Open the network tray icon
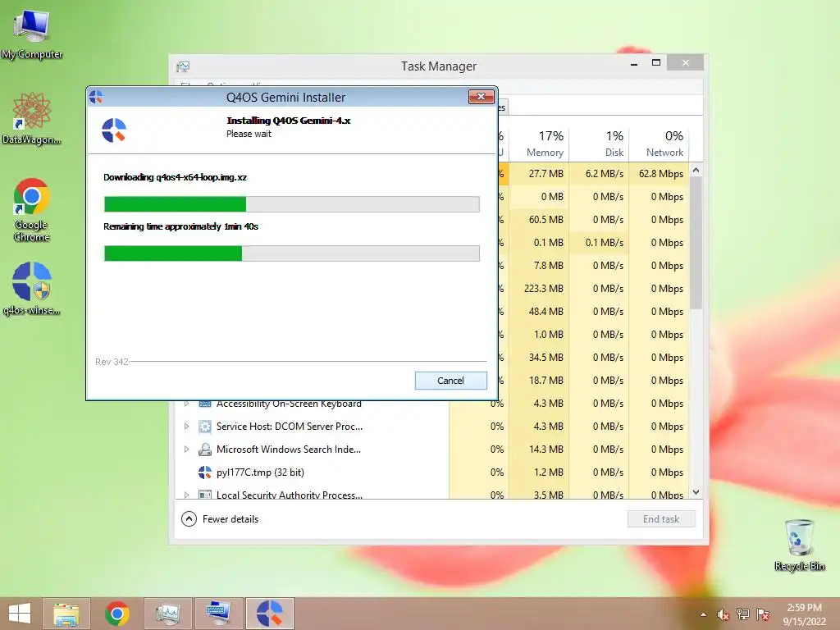This screenshot has height=630, width=840. coord(743,614)
